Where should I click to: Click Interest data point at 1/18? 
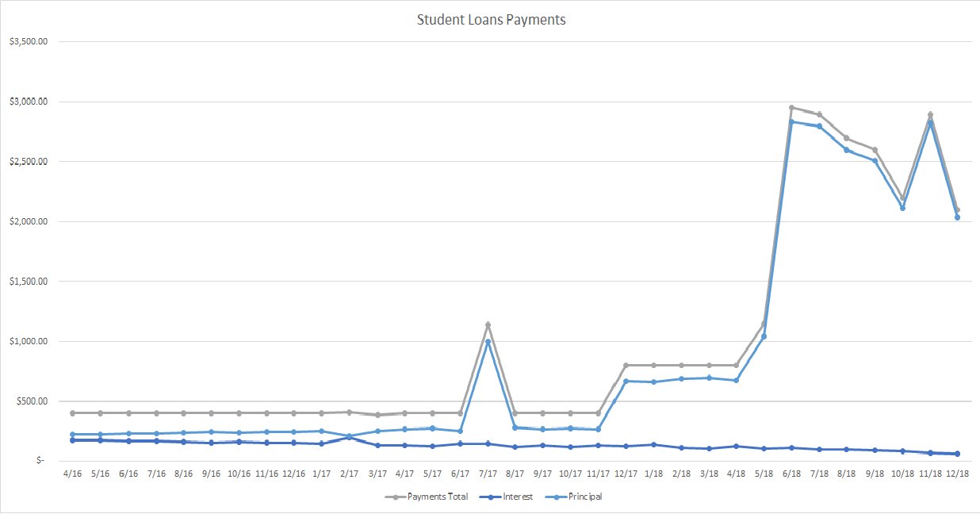(653, 445)
